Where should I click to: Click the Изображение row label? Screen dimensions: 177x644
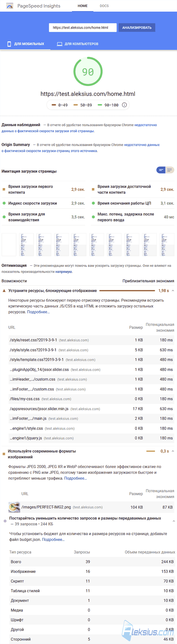pyautogui.click(x=23, y=571)
